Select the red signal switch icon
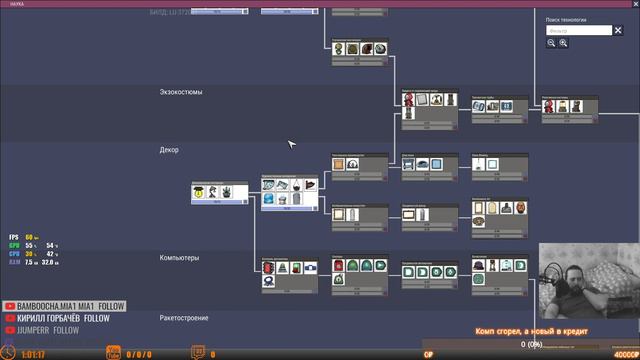640x360 pixels. (268, 267)
